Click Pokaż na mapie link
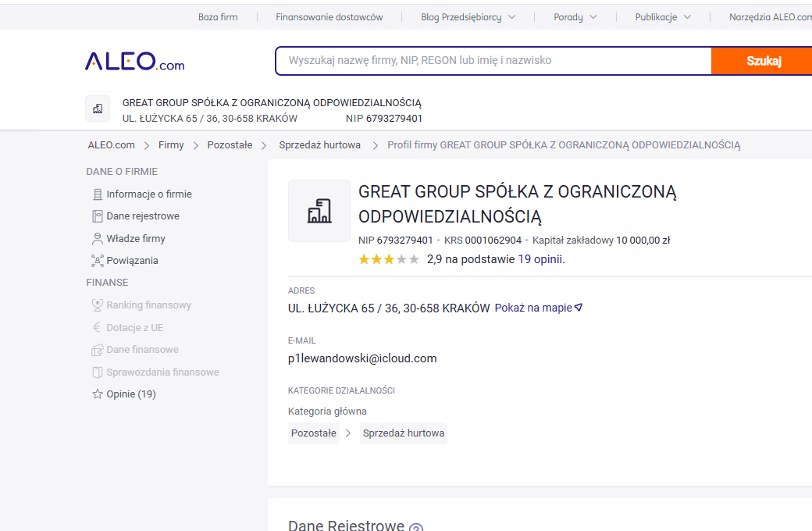This screenshot has width=812, height=531. tap(532, 308)
